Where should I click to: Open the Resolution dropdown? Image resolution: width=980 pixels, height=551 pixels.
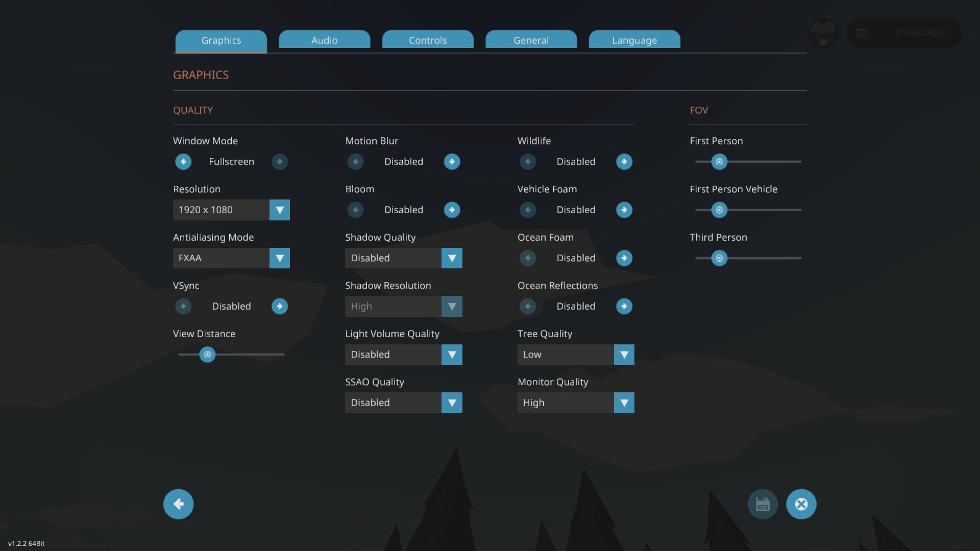pos(279,210)
